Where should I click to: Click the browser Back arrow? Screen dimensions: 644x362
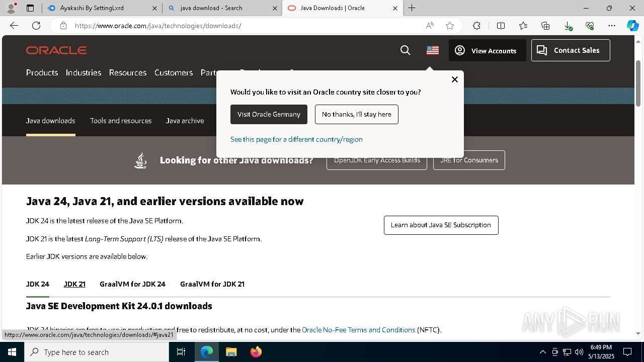pyautogui.click(x=14, y=26)
